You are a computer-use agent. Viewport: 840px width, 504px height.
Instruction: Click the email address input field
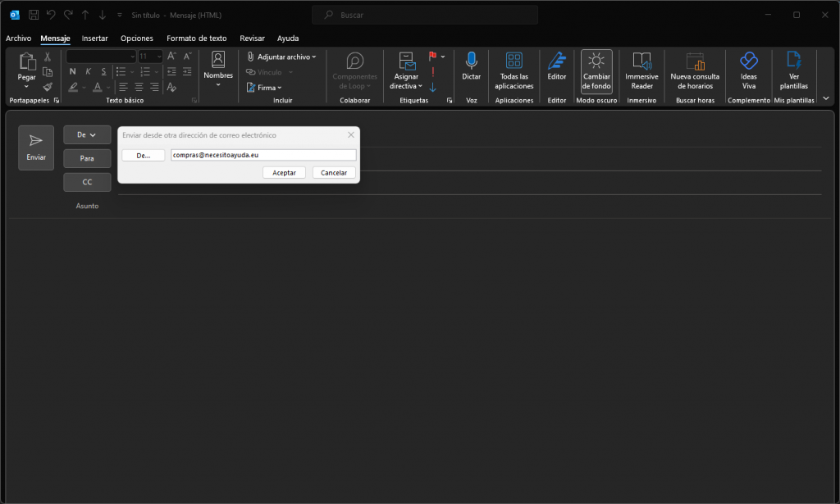point(263,155)
